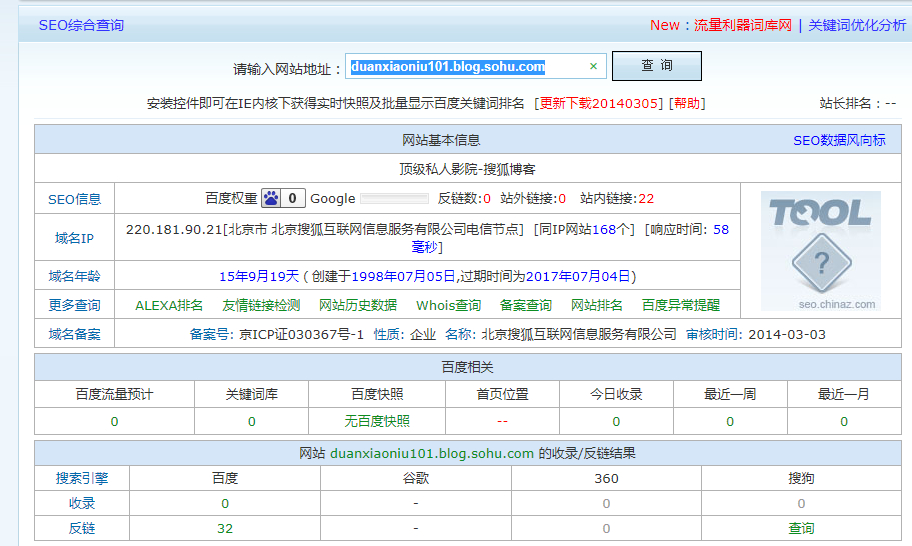Open the ALEXA排名 link
912x546 pixels.
click(169, 305)
